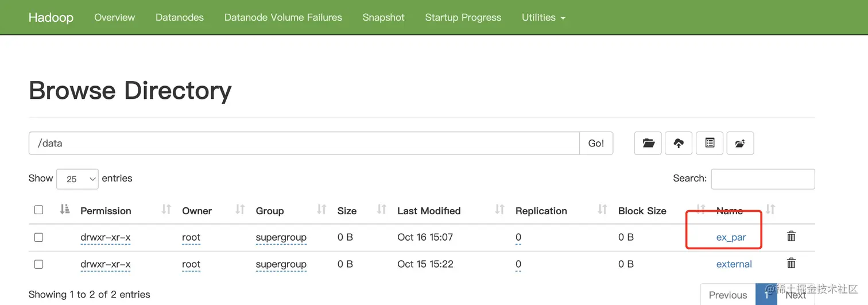The image size is (868, 305).
Task: Check the external row checkbox
Action: 38,264
